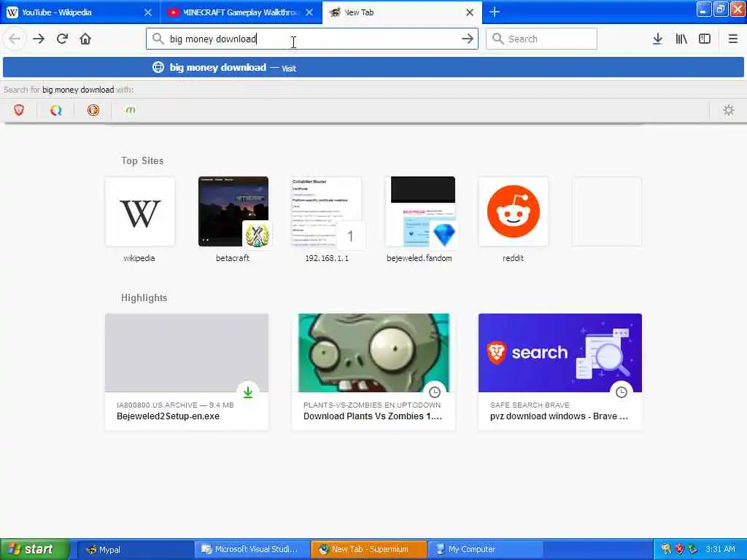Click the Highlights heading
Screen dimensions: 747x560
coord(144,297)
